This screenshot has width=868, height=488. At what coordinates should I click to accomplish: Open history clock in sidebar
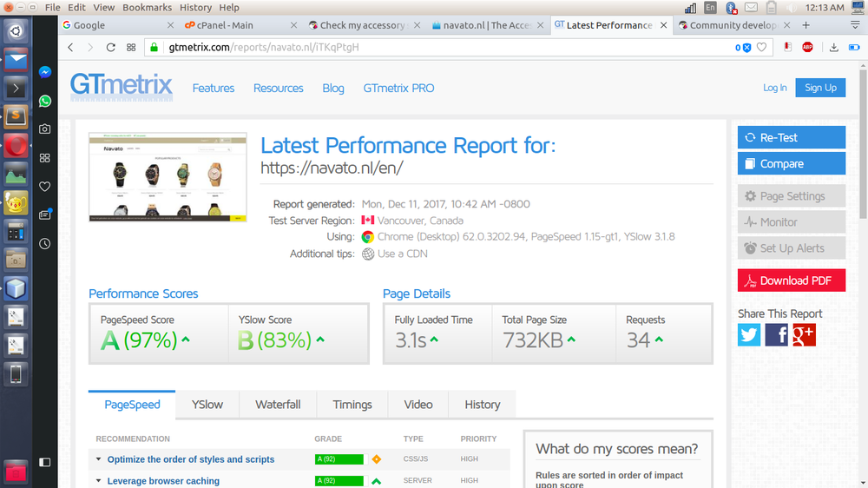click(x=45, y=244)
